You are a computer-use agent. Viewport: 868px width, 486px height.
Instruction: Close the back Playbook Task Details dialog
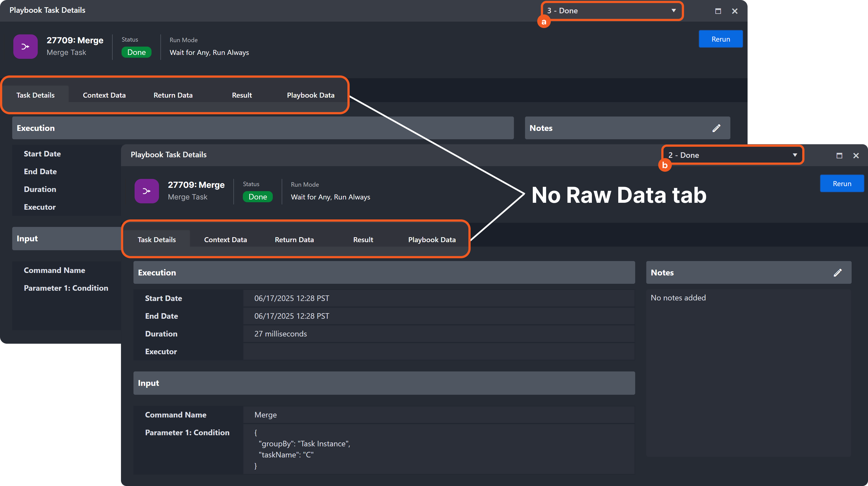pos(735,11)
